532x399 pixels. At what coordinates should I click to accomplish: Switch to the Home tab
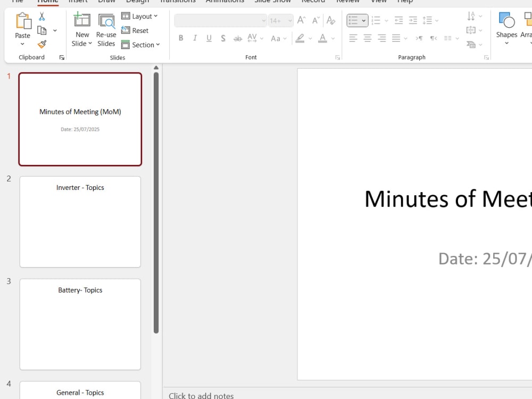point(47,2)
